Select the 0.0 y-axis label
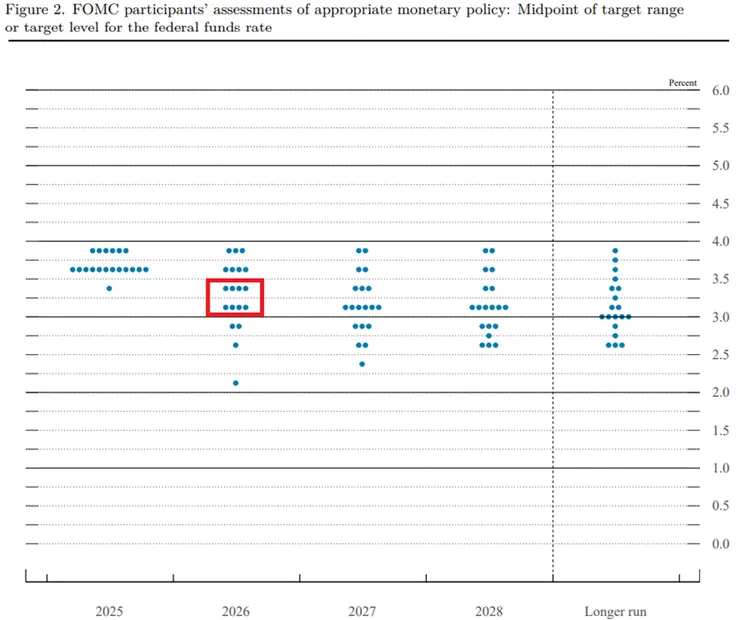The width and height of the screenshot is (740, 620). [x=721, y=544]
